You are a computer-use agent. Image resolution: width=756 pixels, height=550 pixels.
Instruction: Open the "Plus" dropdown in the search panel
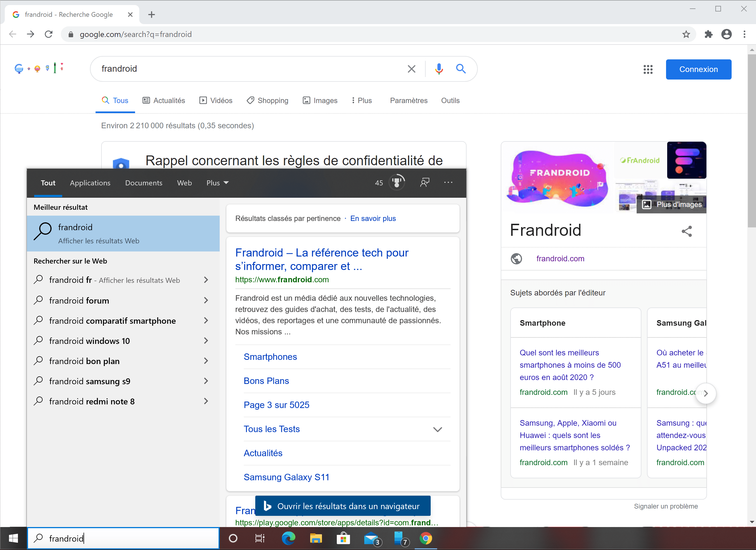[217, 183]
